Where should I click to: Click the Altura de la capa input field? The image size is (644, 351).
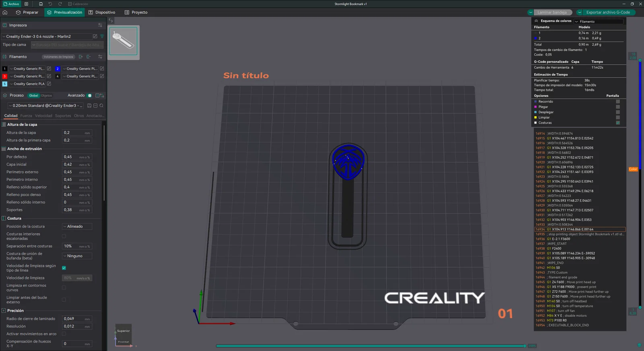pyautogui.click(x=77, y=132)
